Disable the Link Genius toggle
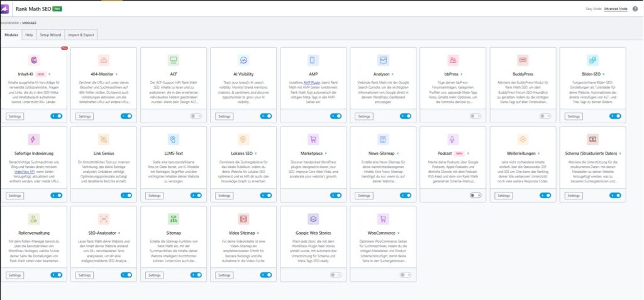Screen dimensions: 644x300 (126, 196)
